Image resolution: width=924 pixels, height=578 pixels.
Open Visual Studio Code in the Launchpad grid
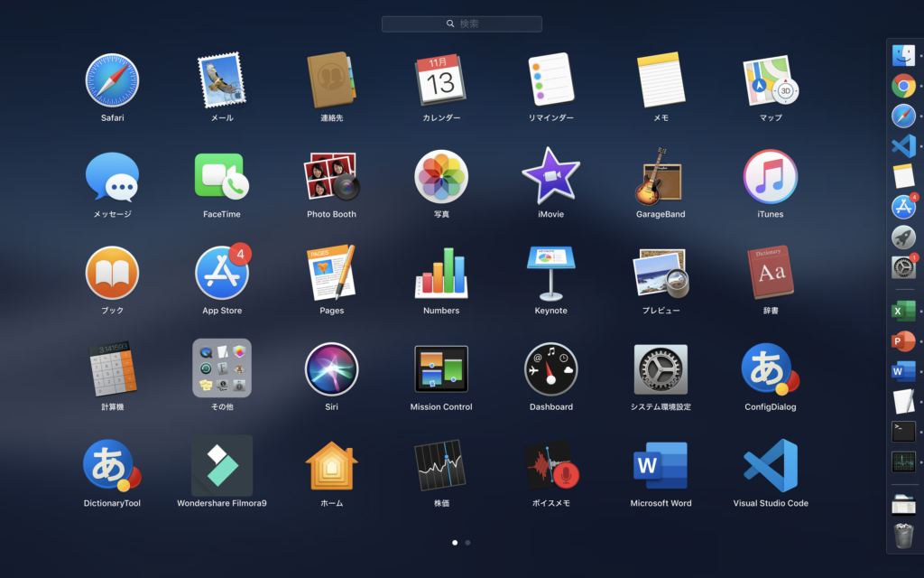[x=771, y=465]
